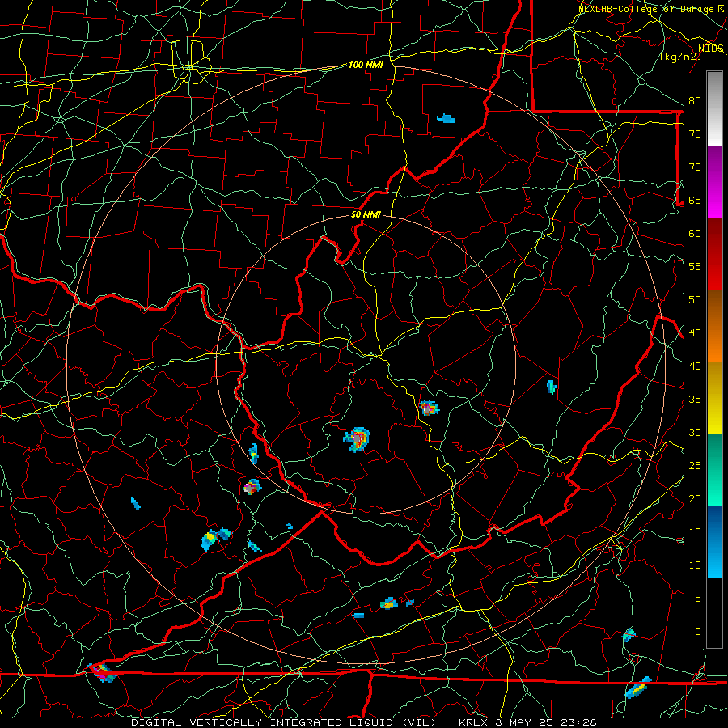Viewport: 728px width, 728px height.
Task: Click the "DIGITAL VERTICALLY INTEGRATED LIQUID (VIL)" product title
Action: point(283,722)
